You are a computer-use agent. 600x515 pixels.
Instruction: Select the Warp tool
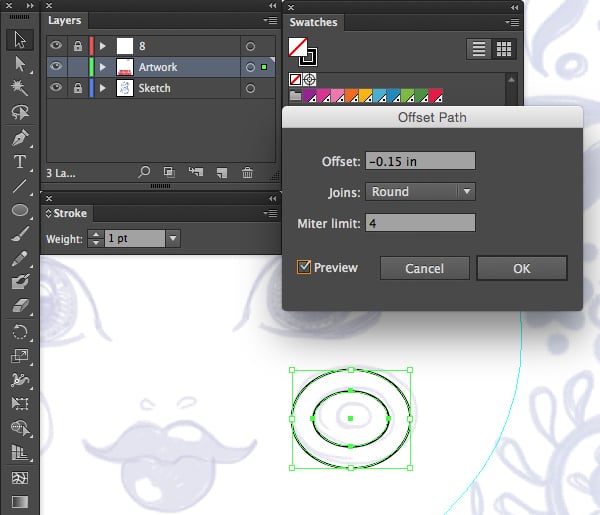pos(20,380)
